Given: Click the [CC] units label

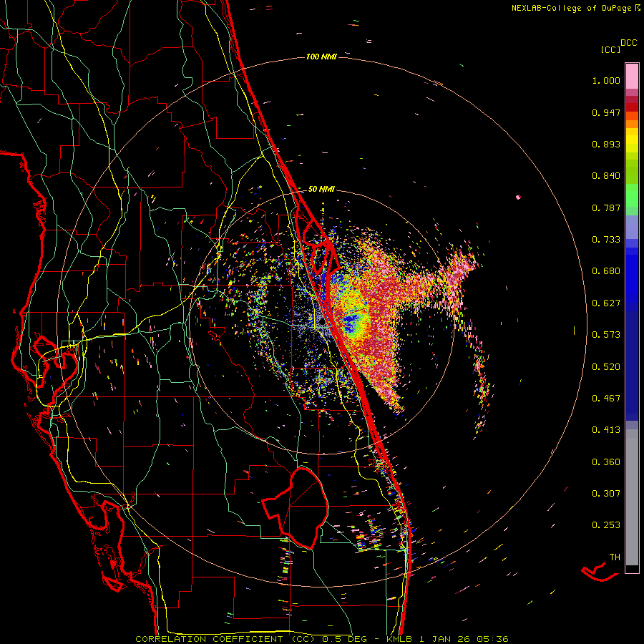Looking at the screenshot, I should point(611,49).
